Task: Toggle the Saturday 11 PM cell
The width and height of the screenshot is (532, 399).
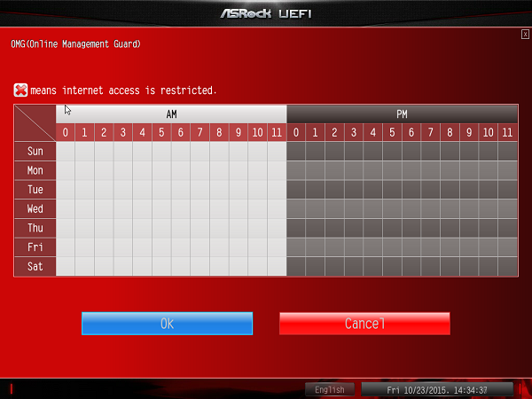Action: click(508, 266)
